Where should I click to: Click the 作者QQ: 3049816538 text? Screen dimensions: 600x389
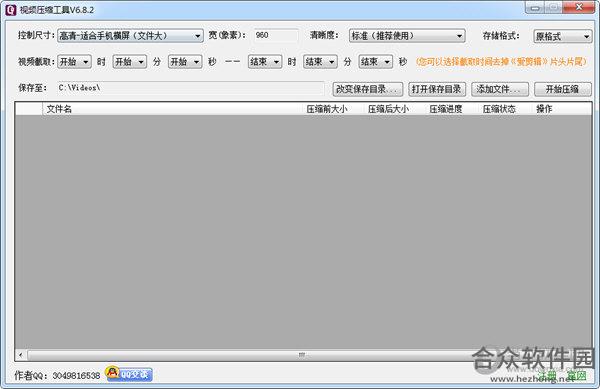click(x=57, y=375)
